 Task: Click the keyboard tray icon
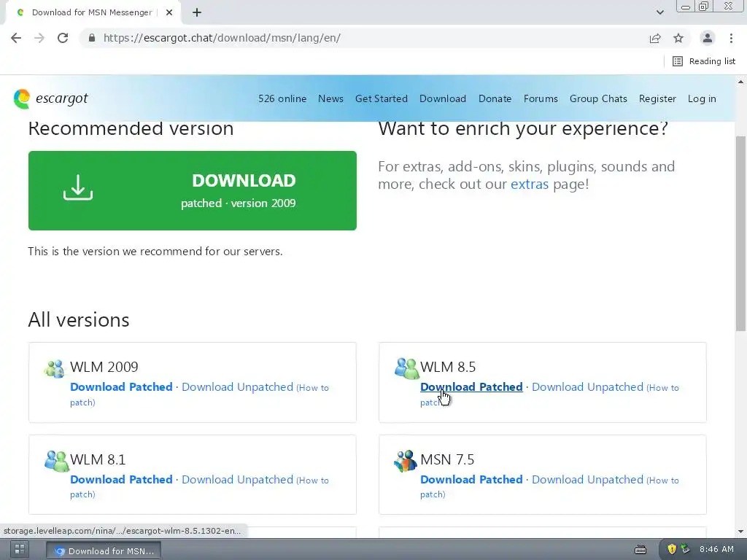(640, 550)
